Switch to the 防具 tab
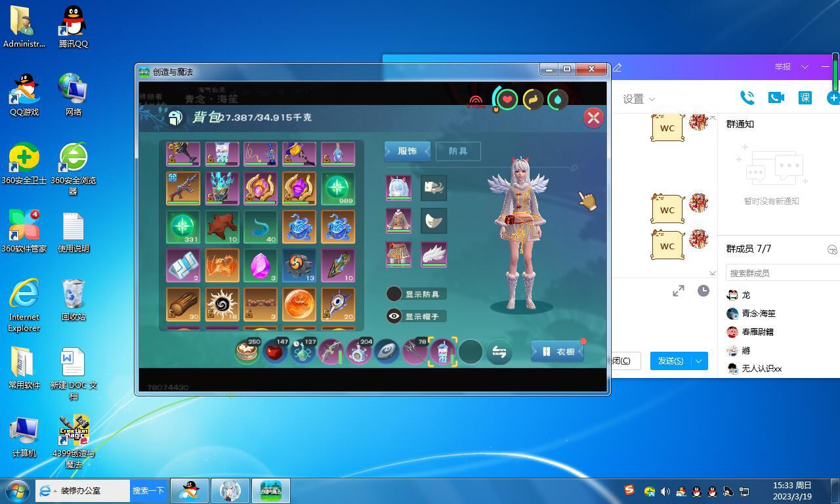The image size is (840, 504). [x=458, y=151]
